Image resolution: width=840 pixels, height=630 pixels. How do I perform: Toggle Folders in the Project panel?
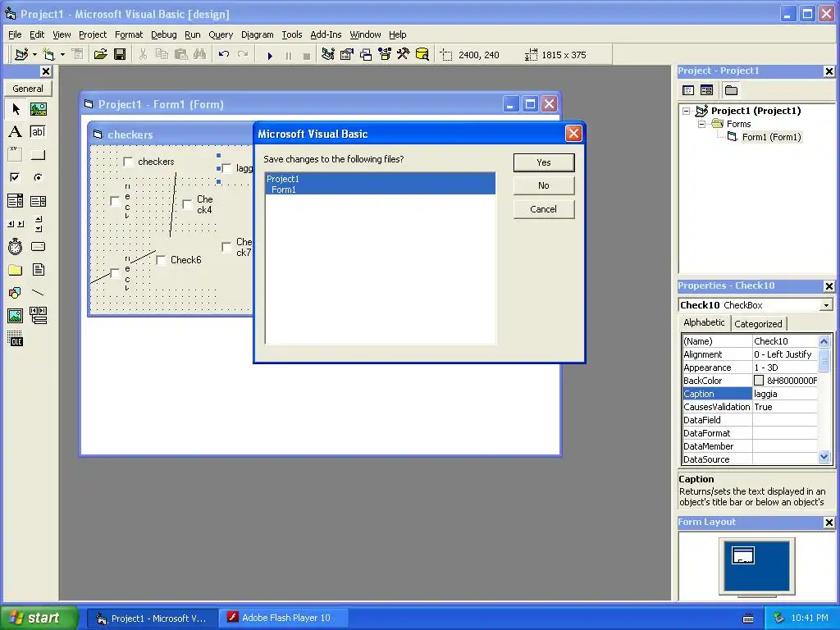[x=731, y=90]
